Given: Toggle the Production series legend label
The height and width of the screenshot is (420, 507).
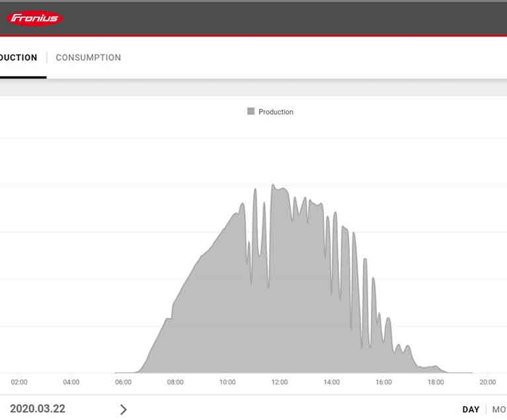Looking at the screenshot, I should (276, 112).
